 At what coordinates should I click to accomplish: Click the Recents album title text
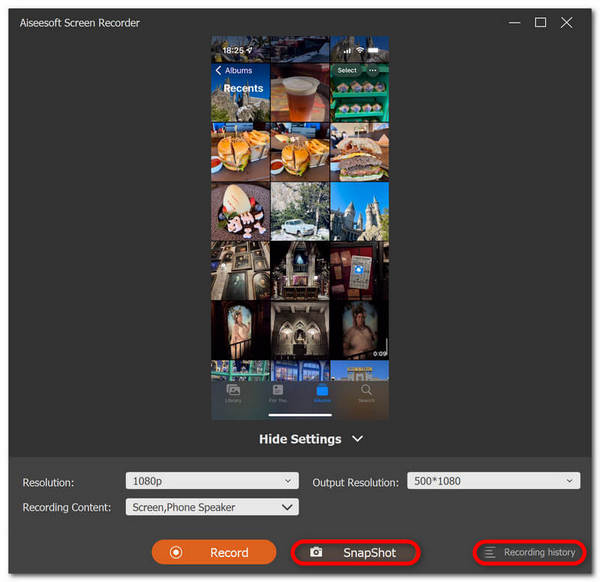click(x=243, y=88)
